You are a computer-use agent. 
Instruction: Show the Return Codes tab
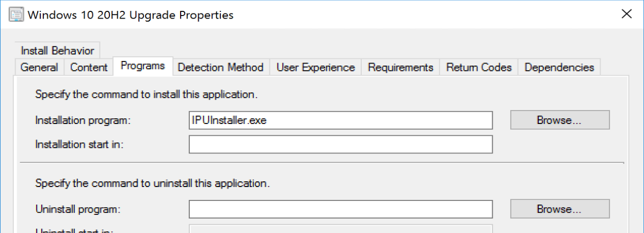[x=479, y=67]
